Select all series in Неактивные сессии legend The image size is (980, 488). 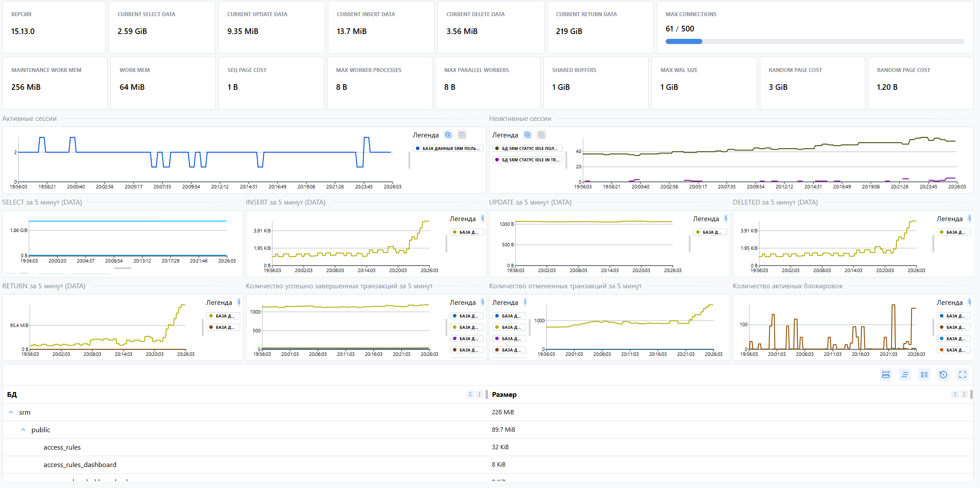[x=541, y=135]
